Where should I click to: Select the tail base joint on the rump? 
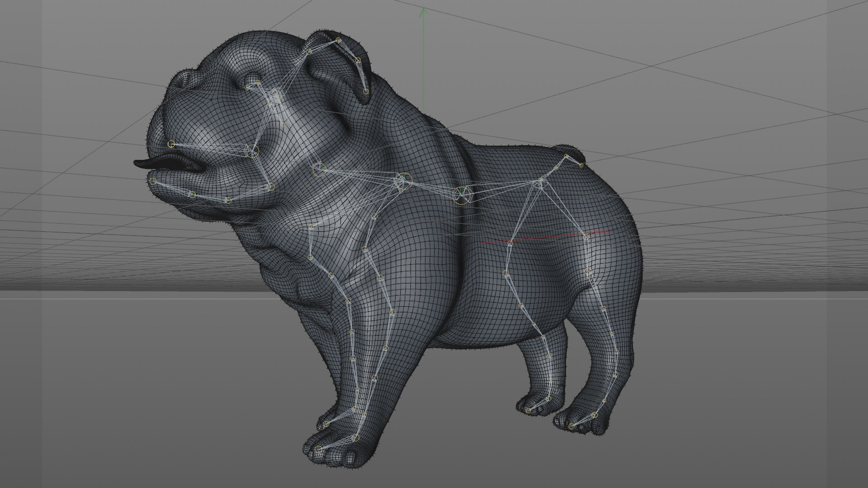pos(566,156)
